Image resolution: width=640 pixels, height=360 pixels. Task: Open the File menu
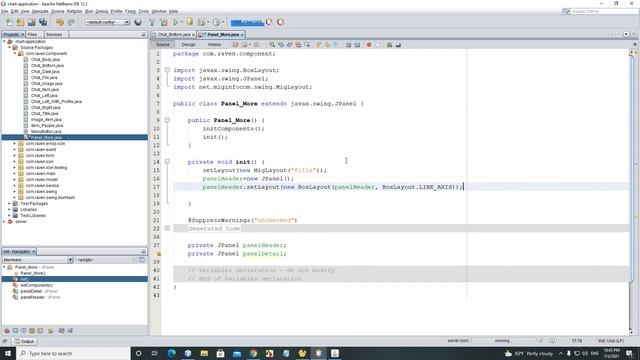tap(4, 11)
